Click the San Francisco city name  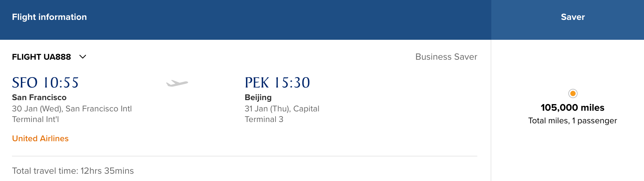pyautogui.click(x=39, y=97)
